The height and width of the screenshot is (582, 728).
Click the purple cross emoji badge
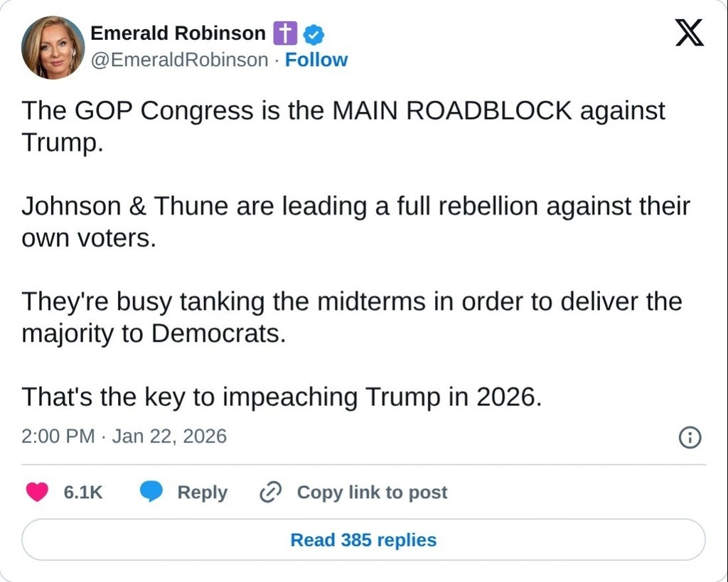click(284, 33)
